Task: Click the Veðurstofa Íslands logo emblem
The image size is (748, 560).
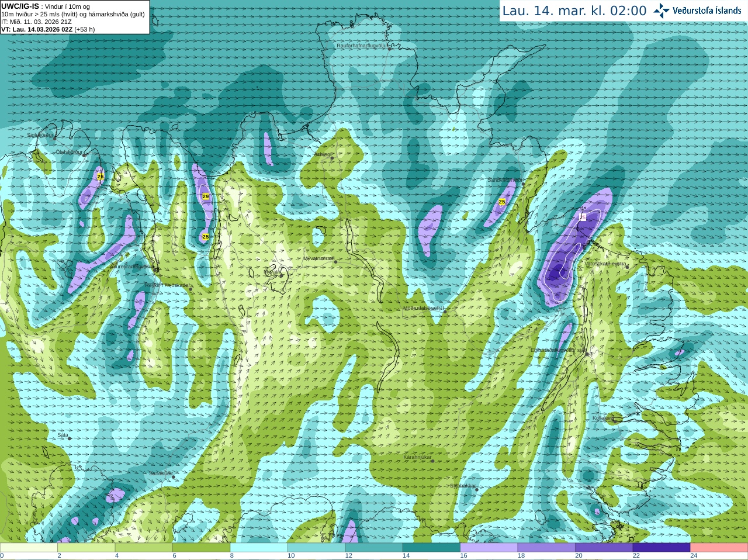Action: tap(662, 11)
